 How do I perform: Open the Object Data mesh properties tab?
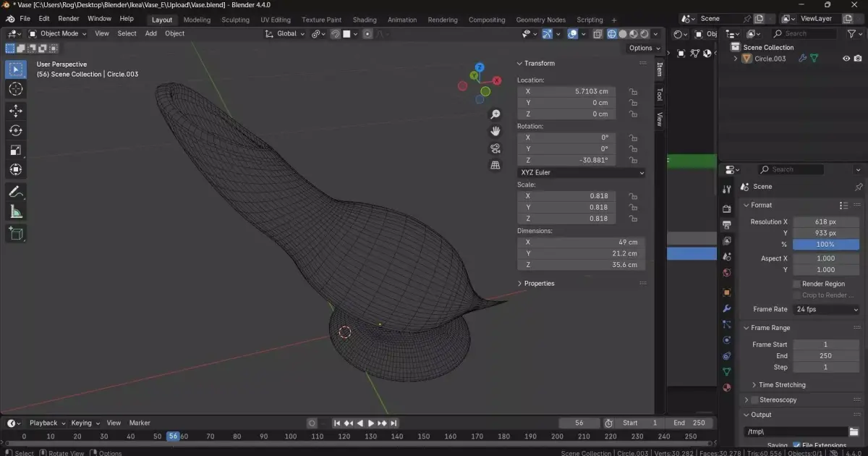pyautogui.click(x=727, y=371)
